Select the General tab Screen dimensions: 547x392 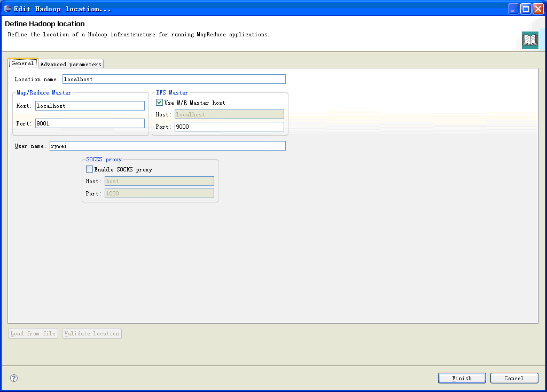click(x=22, y=62)
